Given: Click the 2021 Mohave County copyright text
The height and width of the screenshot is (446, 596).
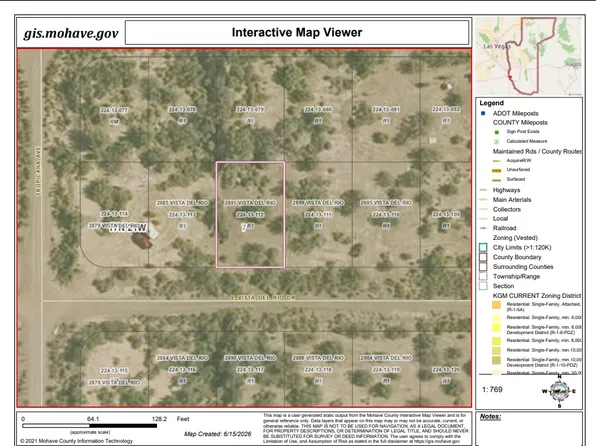Looking at the screenshot, I should point(76,441).
